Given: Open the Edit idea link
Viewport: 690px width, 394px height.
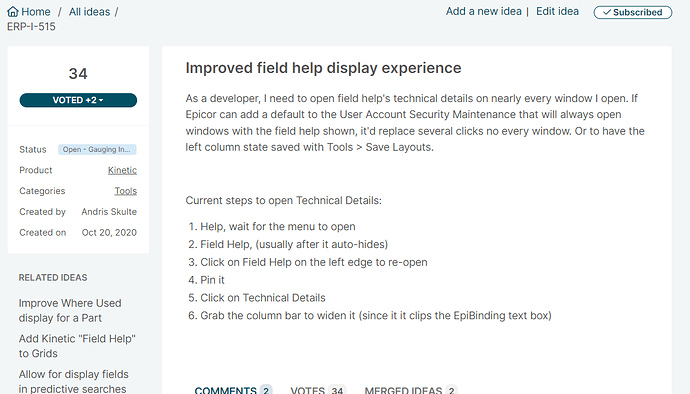Looking at the screenshot, I should tap(557, 11).
